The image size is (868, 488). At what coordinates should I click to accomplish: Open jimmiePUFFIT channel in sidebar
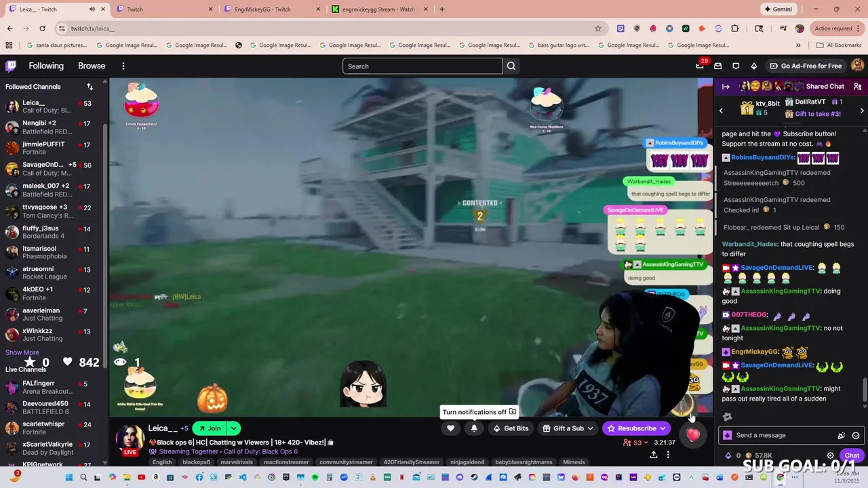coord(53,148)
